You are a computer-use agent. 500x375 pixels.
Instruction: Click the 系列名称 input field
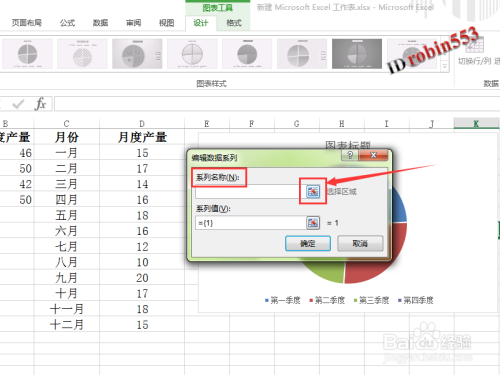pos(250,192)
